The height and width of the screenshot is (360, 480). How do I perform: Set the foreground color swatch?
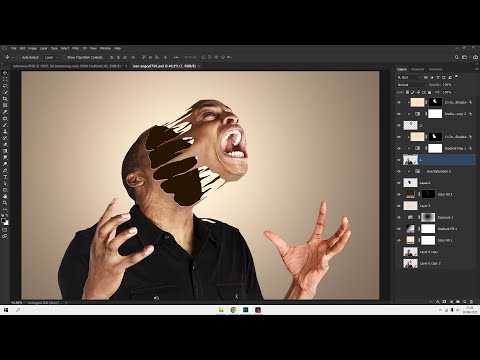pyautogui.click(x=4, y=220)
